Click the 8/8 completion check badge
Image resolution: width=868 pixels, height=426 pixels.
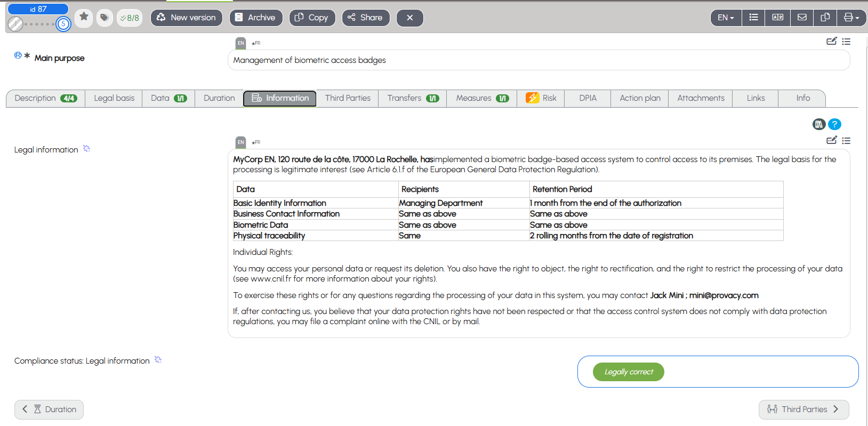[x=130, y=18]
